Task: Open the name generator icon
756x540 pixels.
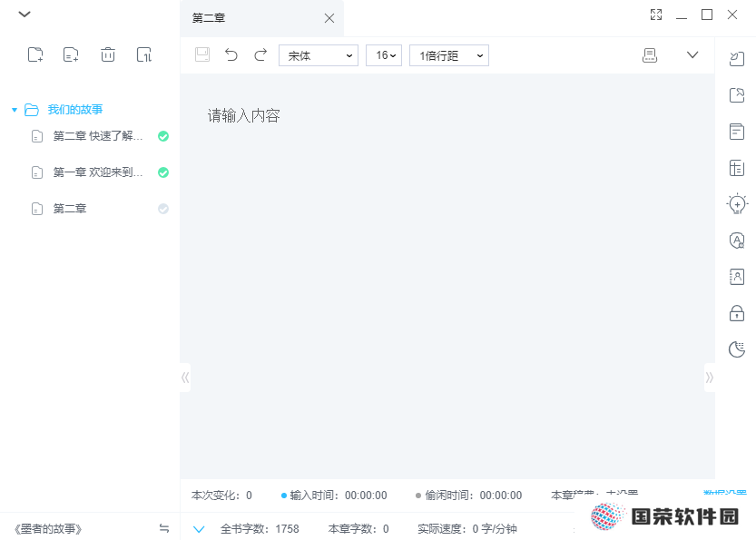Action: (737, 241)
